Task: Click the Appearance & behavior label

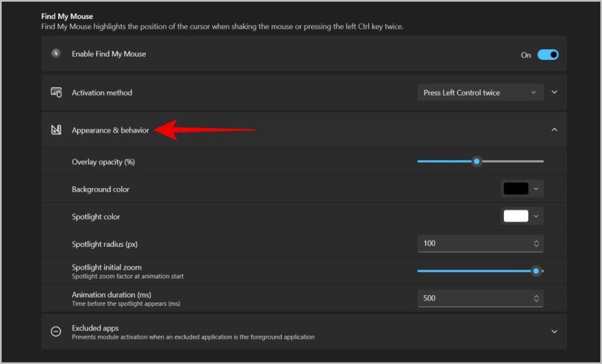Action: 110,130
